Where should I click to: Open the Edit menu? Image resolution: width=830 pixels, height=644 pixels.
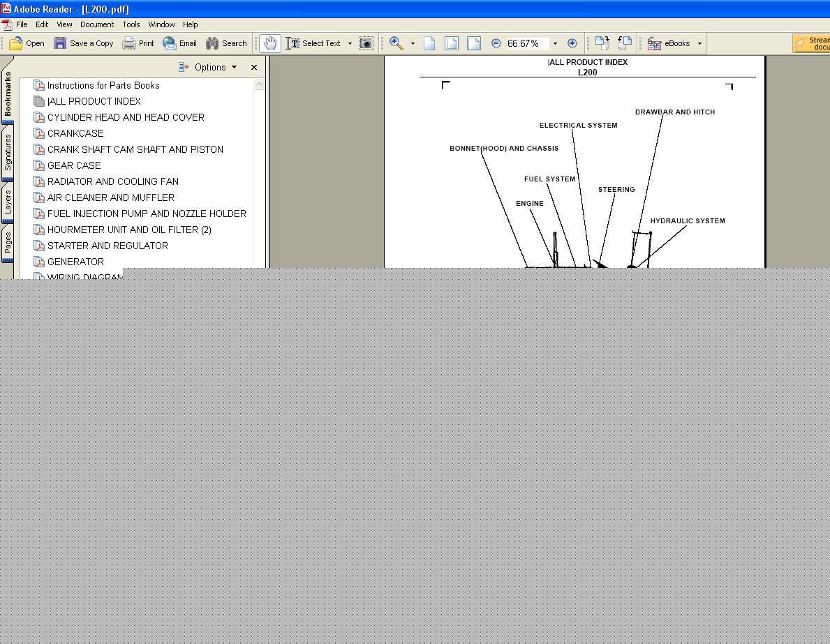[x=42, y=24]
